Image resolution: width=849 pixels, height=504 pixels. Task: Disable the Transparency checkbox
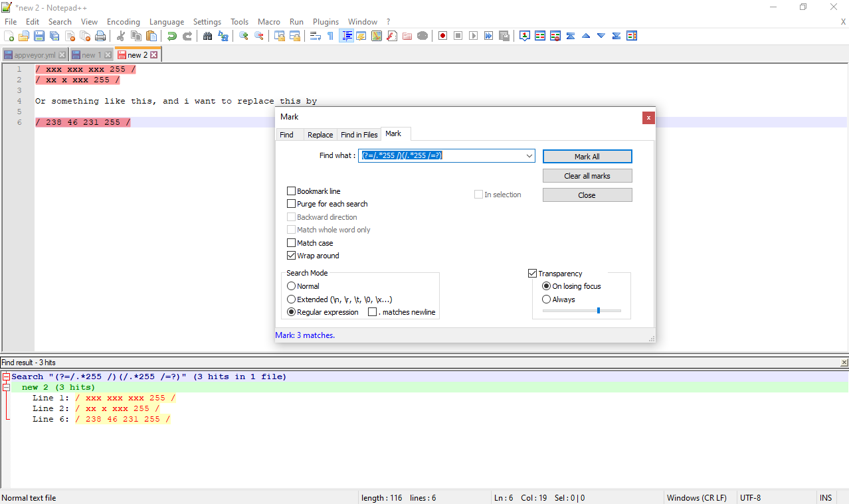click(x=532, y=274)
